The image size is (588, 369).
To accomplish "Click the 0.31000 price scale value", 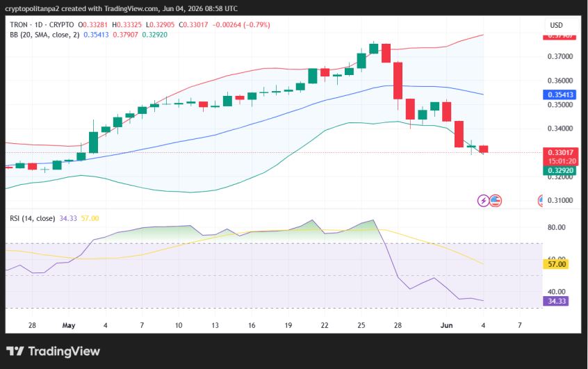I will coord(560,200).
